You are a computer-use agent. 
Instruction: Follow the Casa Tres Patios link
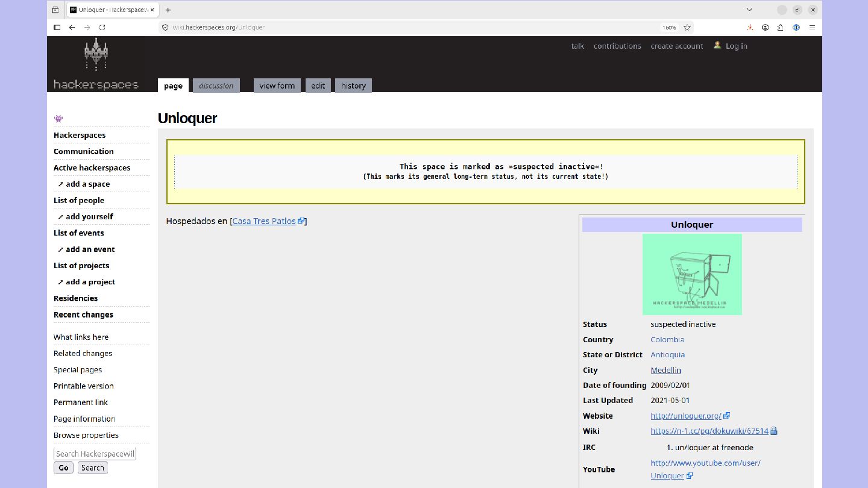click(x=264, y=221)
